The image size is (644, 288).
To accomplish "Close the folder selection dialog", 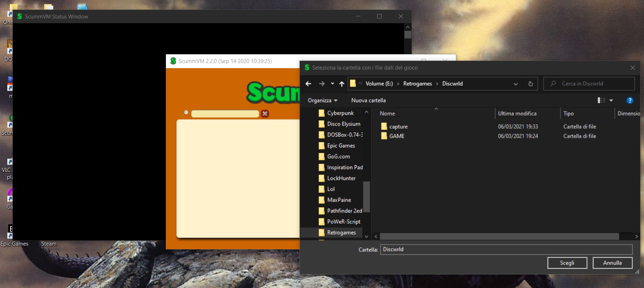I will pyautogui.click(x=633, y=68).
